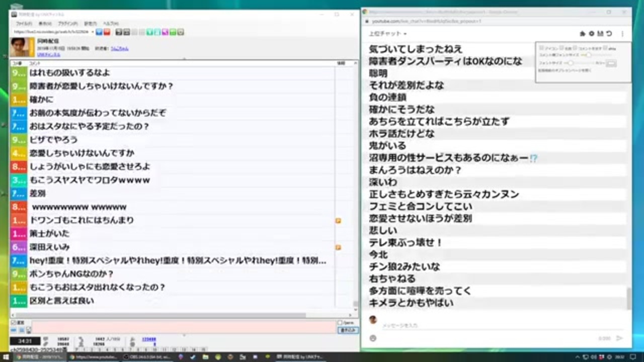Toggle the last checkbox in options popup row
Image resolution: width=644 pixels, height=362 pixels.
pyautogui.click(x=605, y=48)
